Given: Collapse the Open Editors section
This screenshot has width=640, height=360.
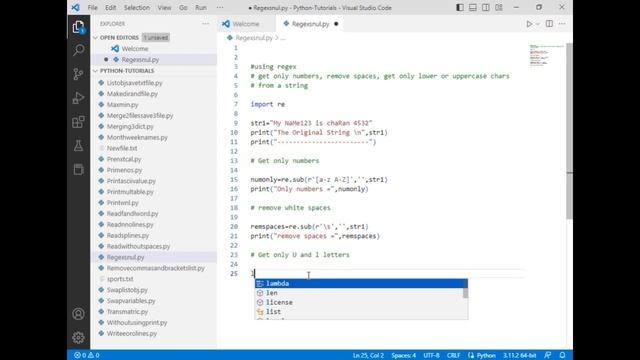Looking at the screenshot, I should point(96,38).
